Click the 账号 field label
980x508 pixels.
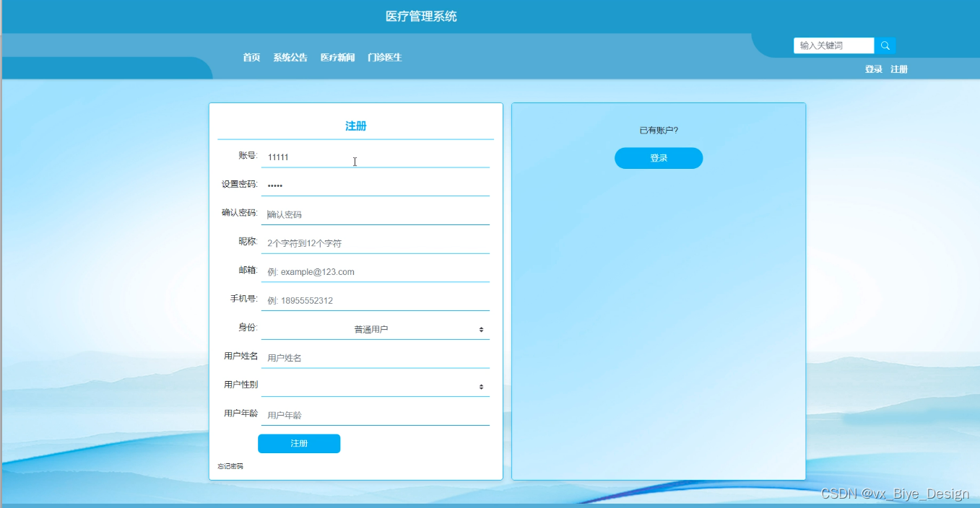248,155
